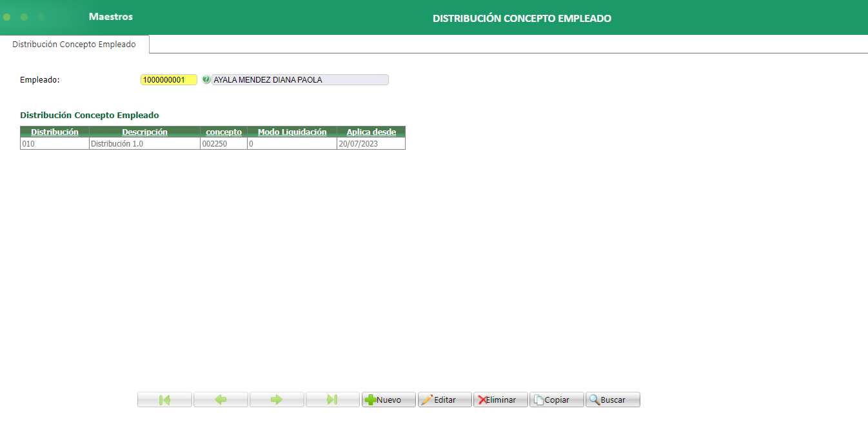The width and height of the screenshot is (868, 426).
Task: Jump to the first record using navigation arrow
Action: [x=164, y=399]
